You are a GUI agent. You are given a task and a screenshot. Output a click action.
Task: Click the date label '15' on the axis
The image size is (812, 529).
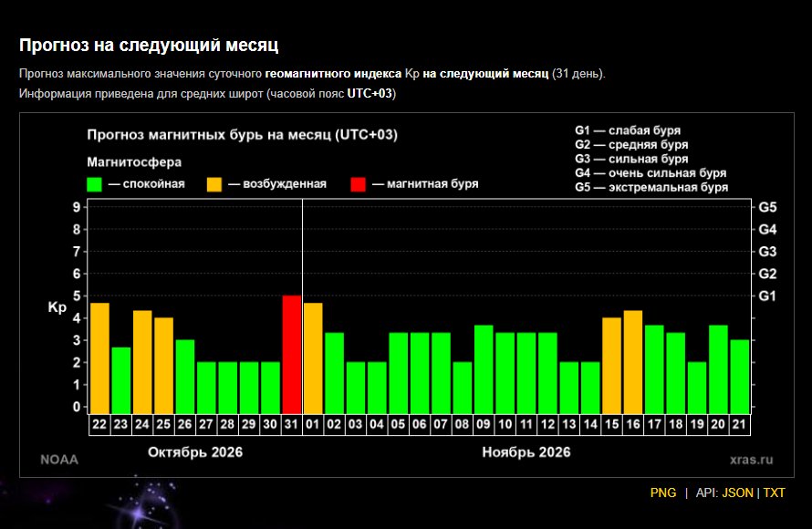(611, 424)
